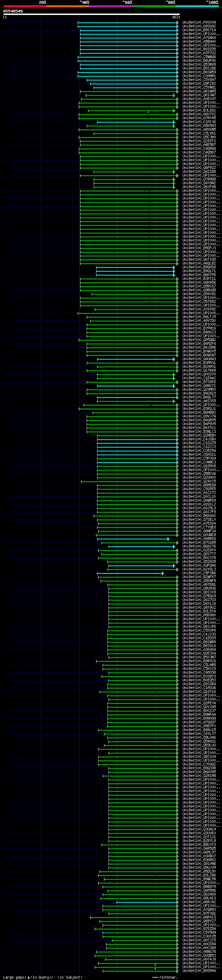Viewport: 222px width, 980px height.
Task: Open hit UniRef100_A7RYA5
Action: 199,118
